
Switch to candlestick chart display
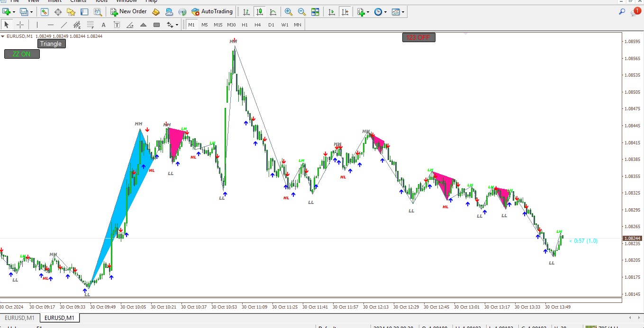(x=259, y=12)
